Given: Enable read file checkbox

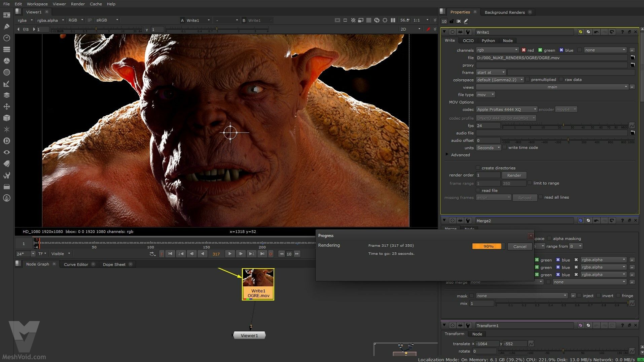Looking at the screenshot, I should [x=478, y=190].
